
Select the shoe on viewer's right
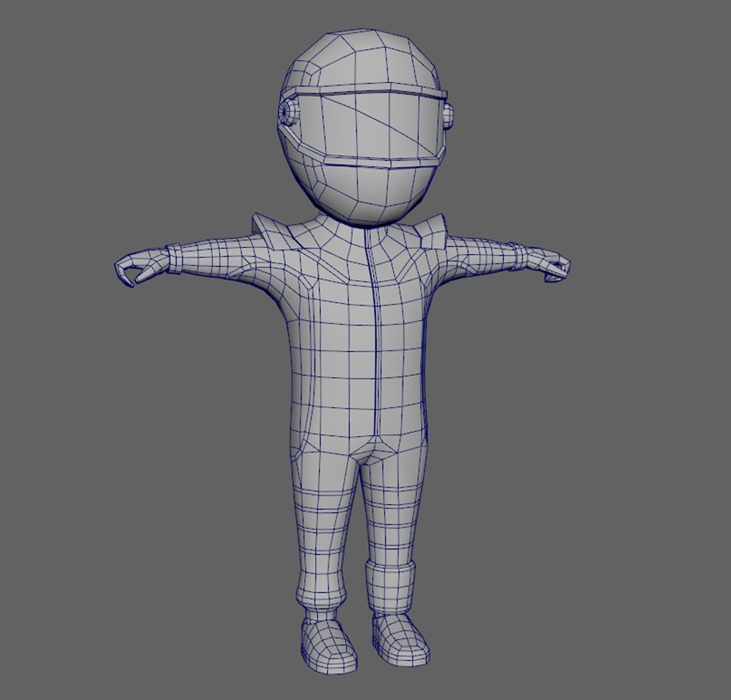(401, 639)
